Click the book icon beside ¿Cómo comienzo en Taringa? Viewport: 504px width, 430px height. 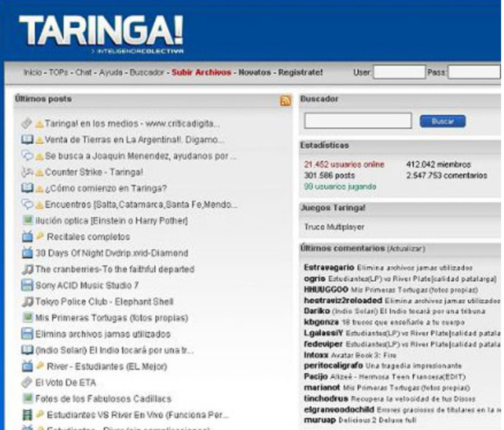tap(27, 188)
